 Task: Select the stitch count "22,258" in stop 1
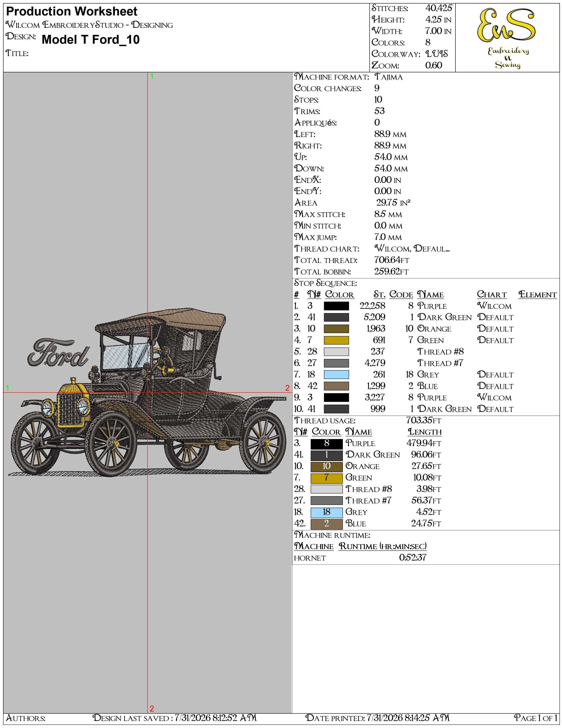372,306
